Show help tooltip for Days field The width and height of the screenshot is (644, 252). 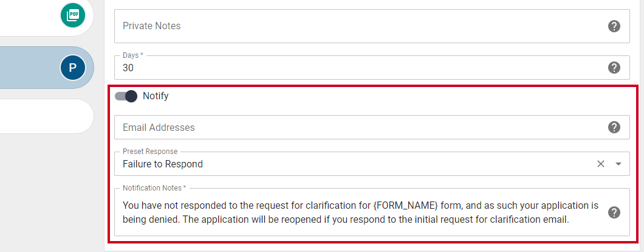pos(614,68)
